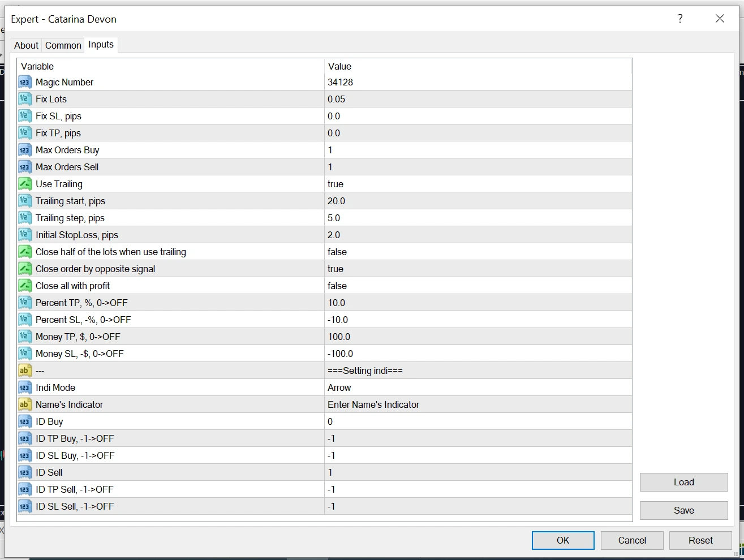Click the Percent TP value 10.0
The height and width of the screenshot is (560, 744).
[x=336, y=303]
